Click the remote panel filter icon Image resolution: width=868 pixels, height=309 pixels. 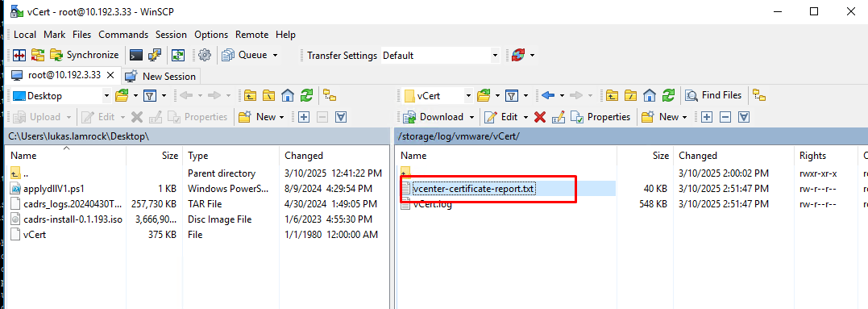512,96
